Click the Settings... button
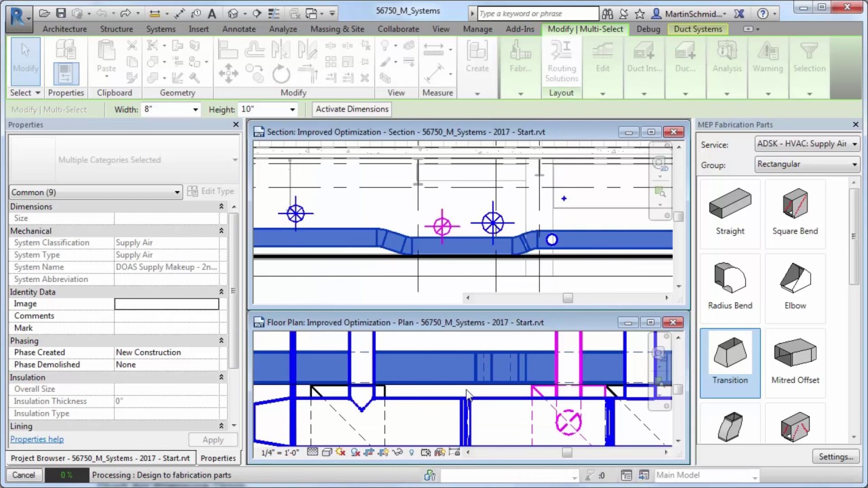 [x=835, y=457]
